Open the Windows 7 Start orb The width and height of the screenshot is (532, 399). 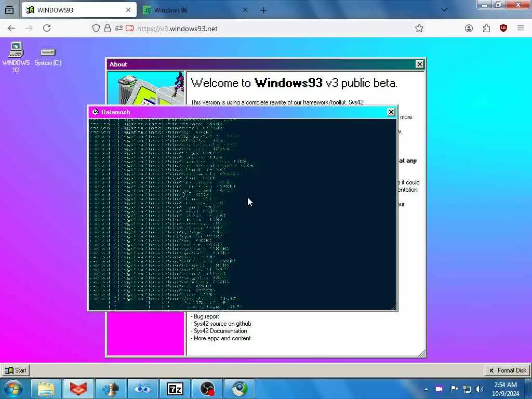pyautogui.click(x=13, y=389)
